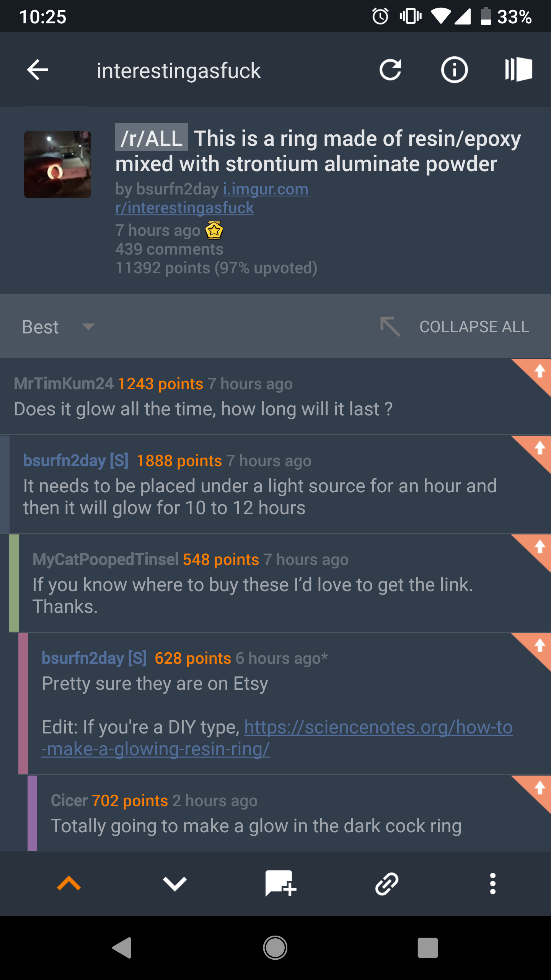Open the side panel cards icon
Image resolution: width=551 pixels, height=980 pixels.
pyautogui.click(x=518, y=70)
